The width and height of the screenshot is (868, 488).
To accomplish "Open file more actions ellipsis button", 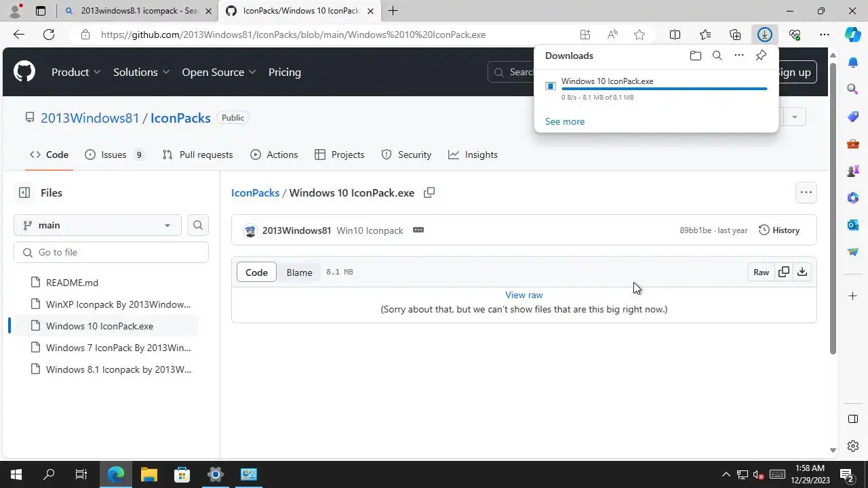I will tap(806, 192).
